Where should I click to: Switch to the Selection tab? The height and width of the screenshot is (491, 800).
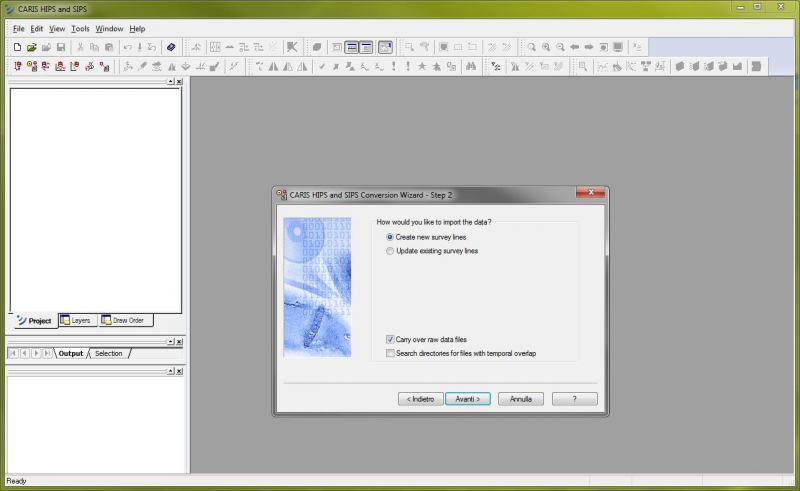coord(109,353)
